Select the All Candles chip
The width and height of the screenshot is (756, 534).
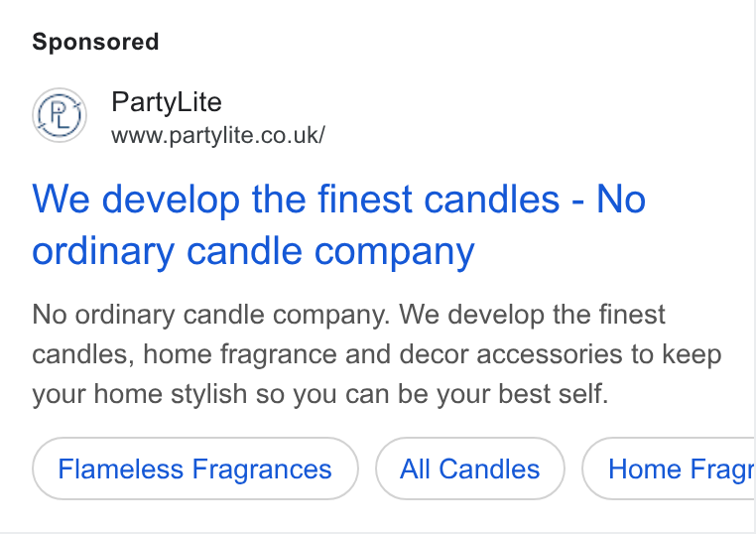(470, 468)
